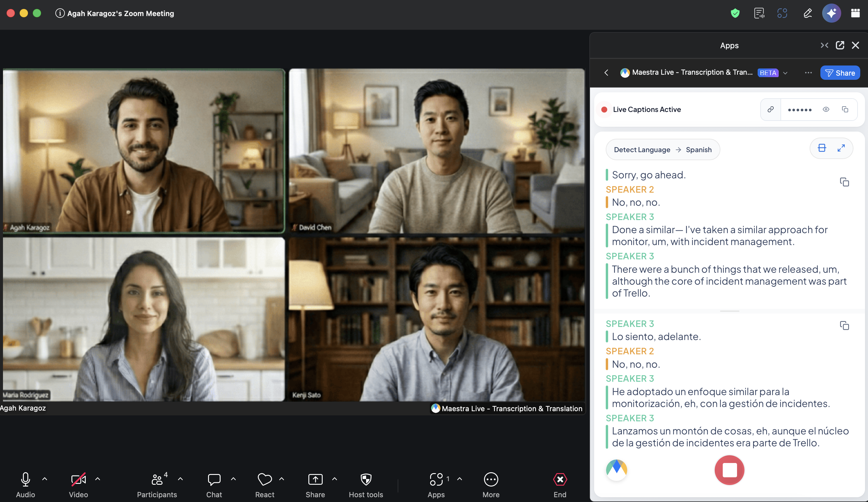This screenshot has height=502, width=868.
Task: Open the Participants list
Action: [157, 485]
